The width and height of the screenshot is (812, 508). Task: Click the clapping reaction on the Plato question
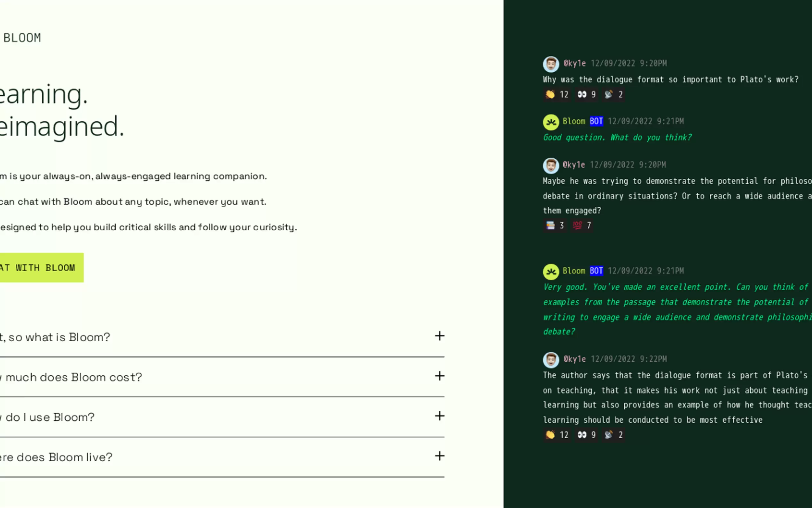click(557, 94)
